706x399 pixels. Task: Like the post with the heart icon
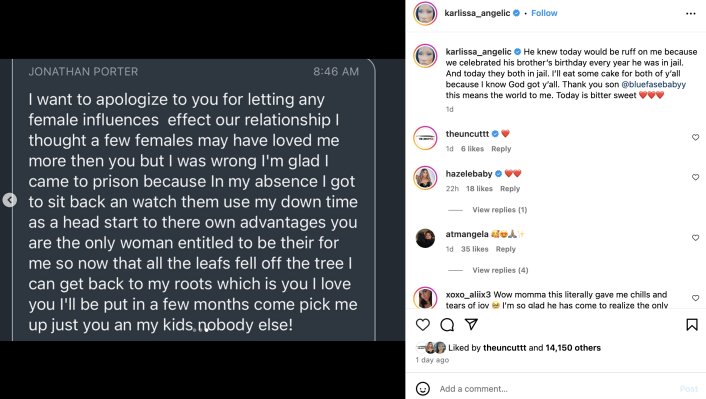tap(422, 325)
